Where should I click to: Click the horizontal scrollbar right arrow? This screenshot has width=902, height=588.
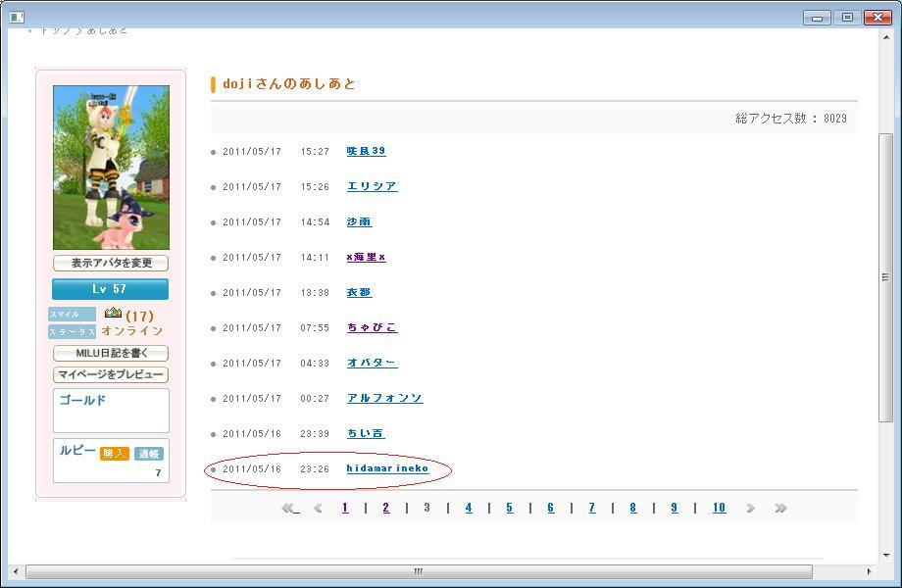(x=869, y=571)
